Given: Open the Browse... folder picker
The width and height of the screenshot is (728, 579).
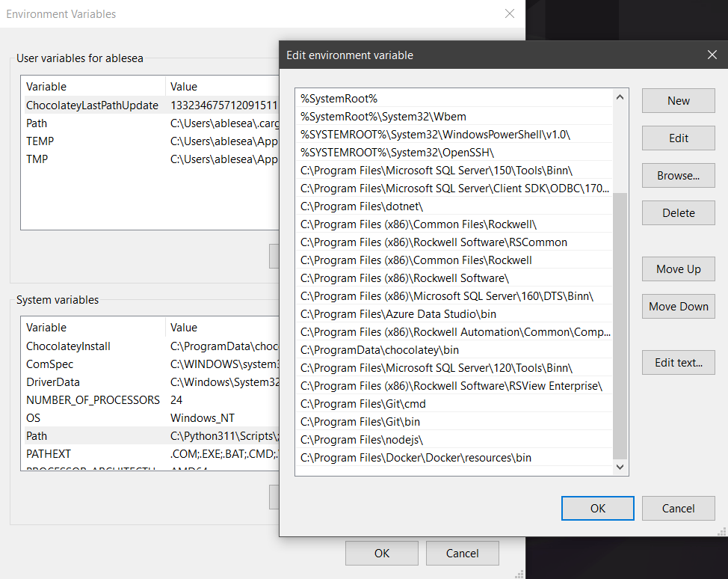Looking at the screenshot, I should pyautogui.click(x=679, y=176).
